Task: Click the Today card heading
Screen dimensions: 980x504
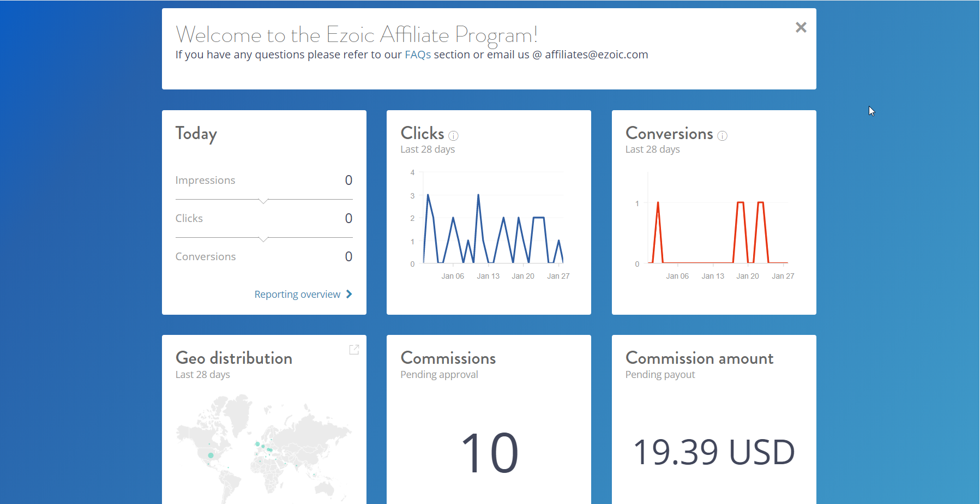Action: [196, 134]
